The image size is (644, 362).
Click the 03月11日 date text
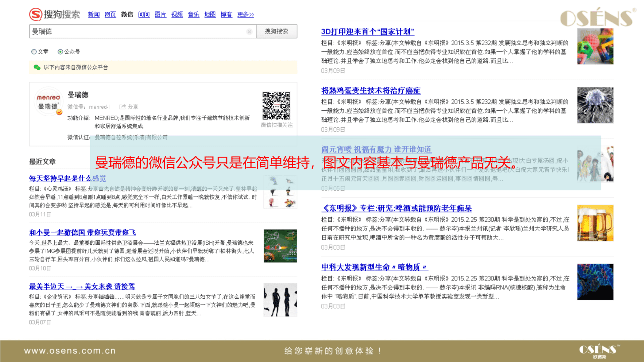40,214
